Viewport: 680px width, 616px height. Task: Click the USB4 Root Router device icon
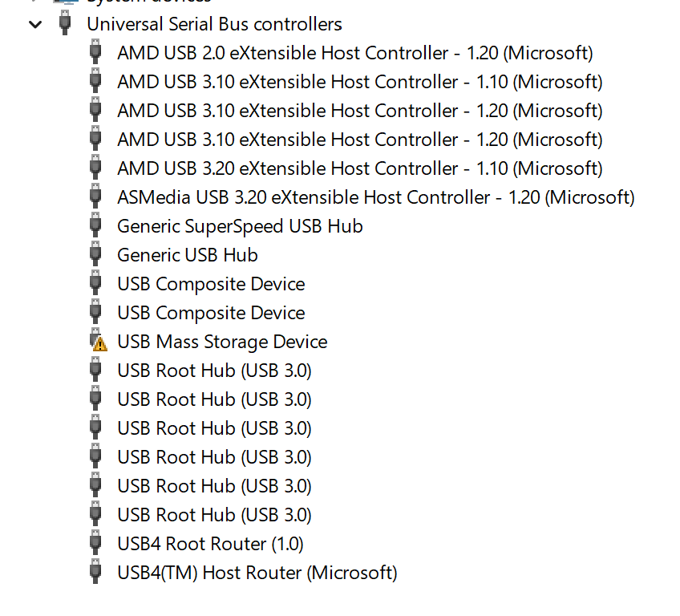(x=95, y=544)
